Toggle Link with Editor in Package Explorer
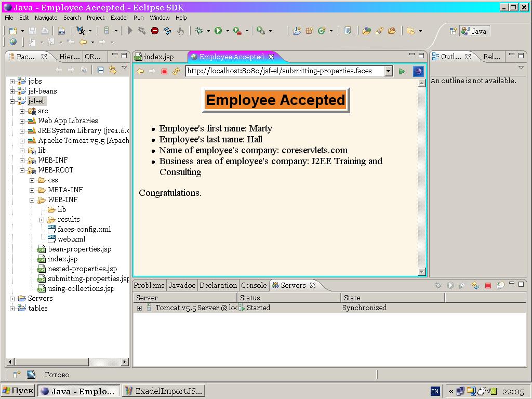 click(x=113, y=70)
